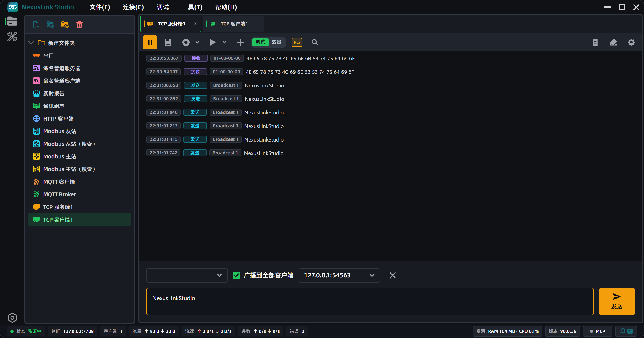Open connection settings gear icon
Image resolution: width=644 pixels, height=338 pixels.
tap(631, 42)
